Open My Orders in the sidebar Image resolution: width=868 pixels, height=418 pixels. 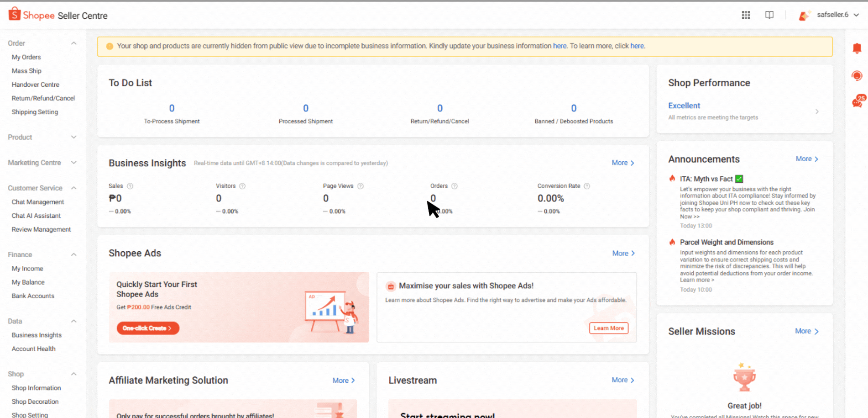pyautogui.click(x=26, y=57)
